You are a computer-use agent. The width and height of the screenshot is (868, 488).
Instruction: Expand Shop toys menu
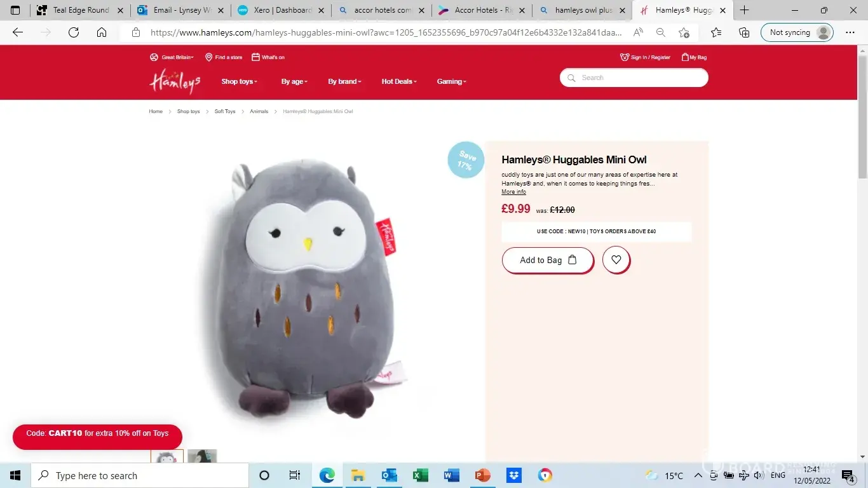240,81
